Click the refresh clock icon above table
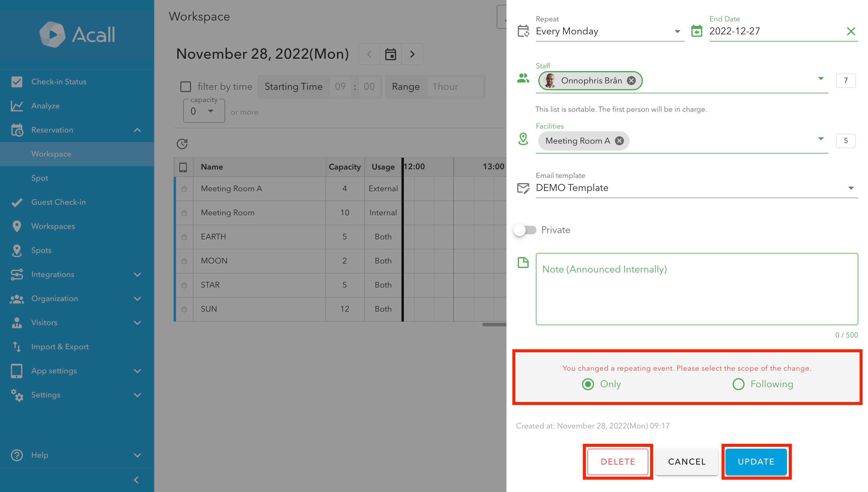The image size is (868, 492). (x=182, y=144)
